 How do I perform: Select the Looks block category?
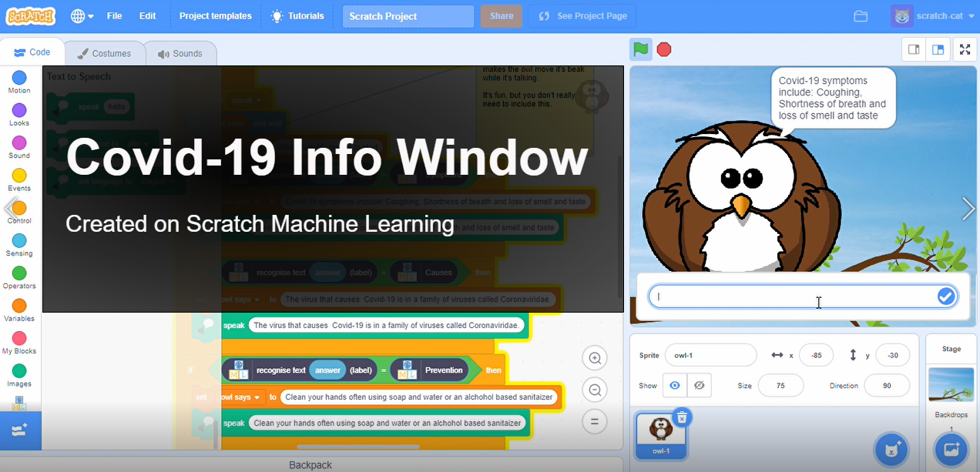[19, 115]
